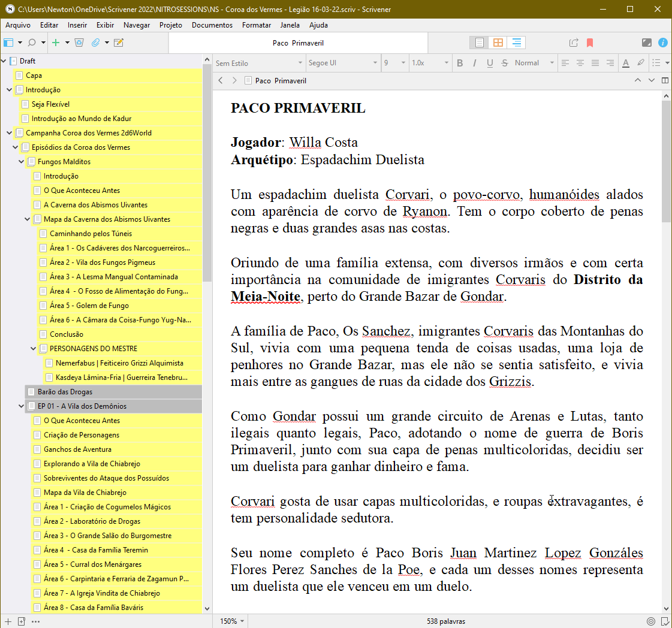The height and width of the screenshot is (628, 672).
Task: Go back in editor history
Action: [x=221, y=80]
